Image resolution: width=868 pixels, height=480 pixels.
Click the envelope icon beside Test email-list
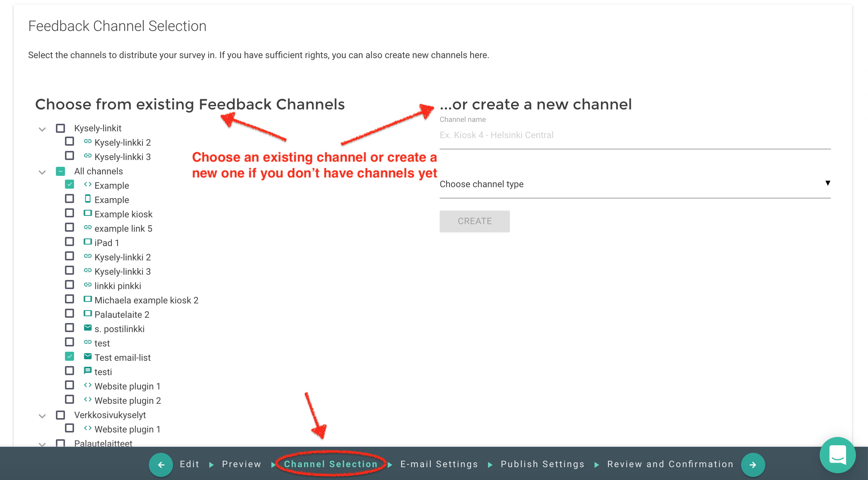click(88, 357)
